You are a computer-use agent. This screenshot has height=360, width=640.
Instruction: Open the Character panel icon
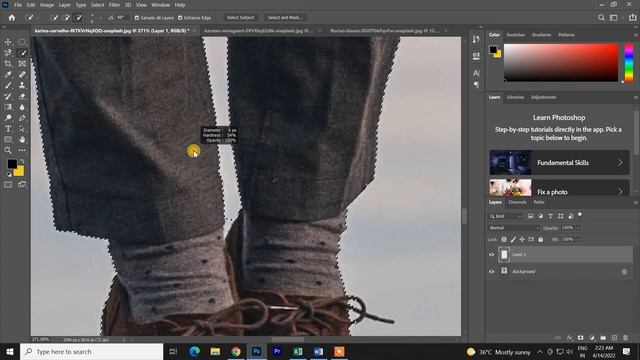(x=476, y=73)
